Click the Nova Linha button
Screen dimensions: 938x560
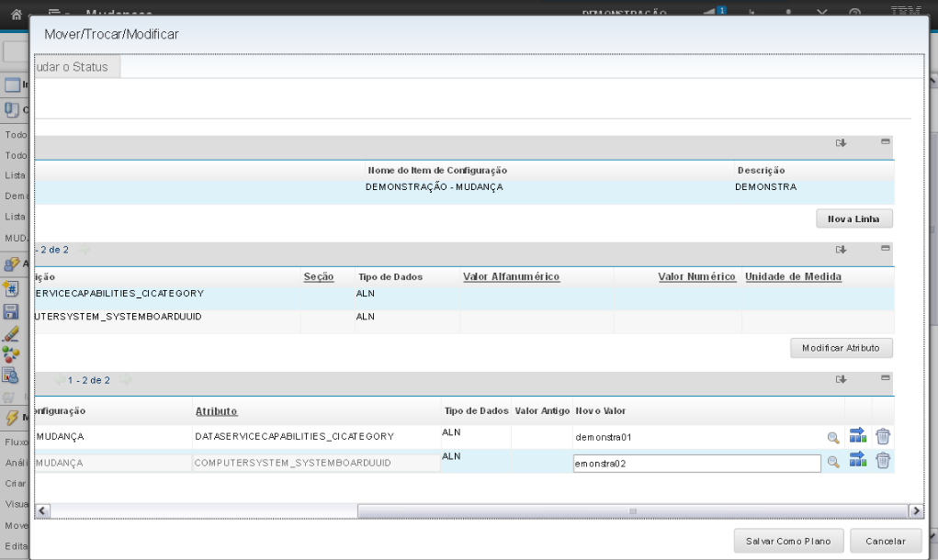coord(853,218)
